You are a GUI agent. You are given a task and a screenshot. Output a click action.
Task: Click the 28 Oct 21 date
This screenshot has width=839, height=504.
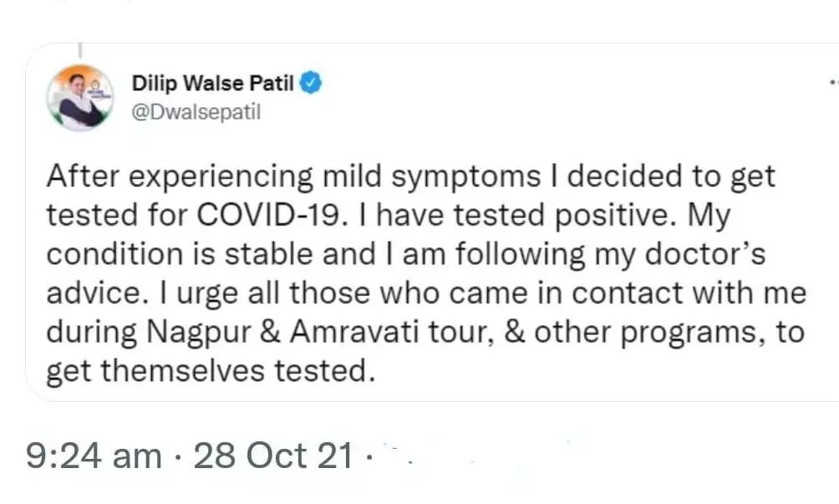pos(273,456)
